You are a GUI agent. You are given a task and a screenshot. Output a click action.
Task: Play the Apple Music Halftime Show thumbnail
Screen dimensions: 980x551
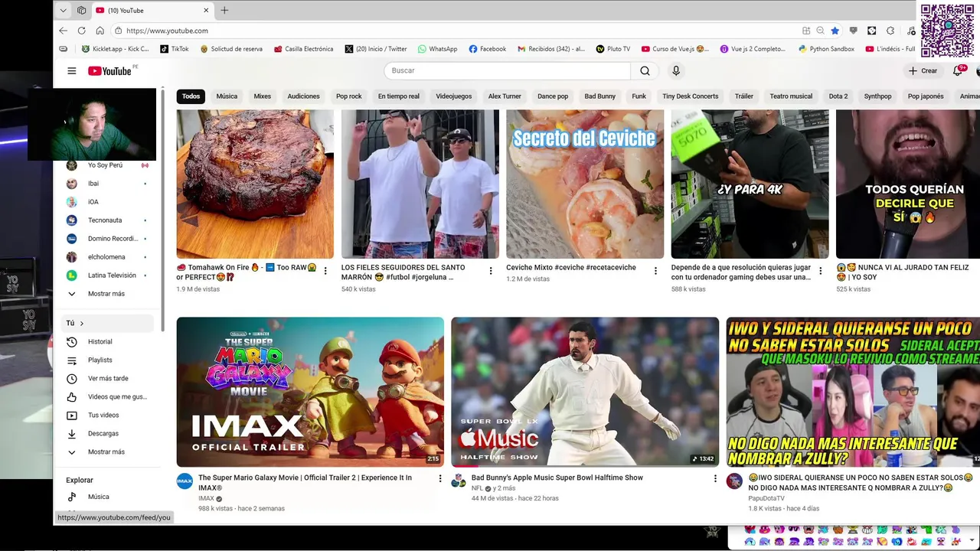tap(585, 392)
